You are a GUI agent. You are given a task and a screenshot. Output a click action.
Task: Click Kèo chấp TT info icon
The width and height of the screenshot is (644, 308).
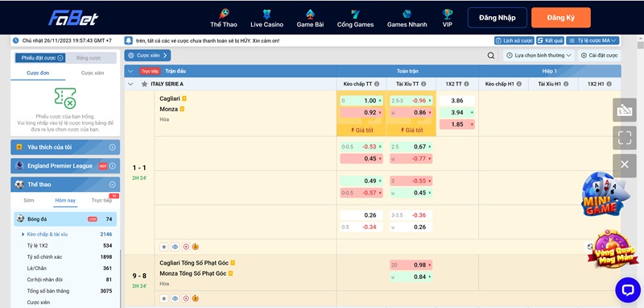pos(377,84)
